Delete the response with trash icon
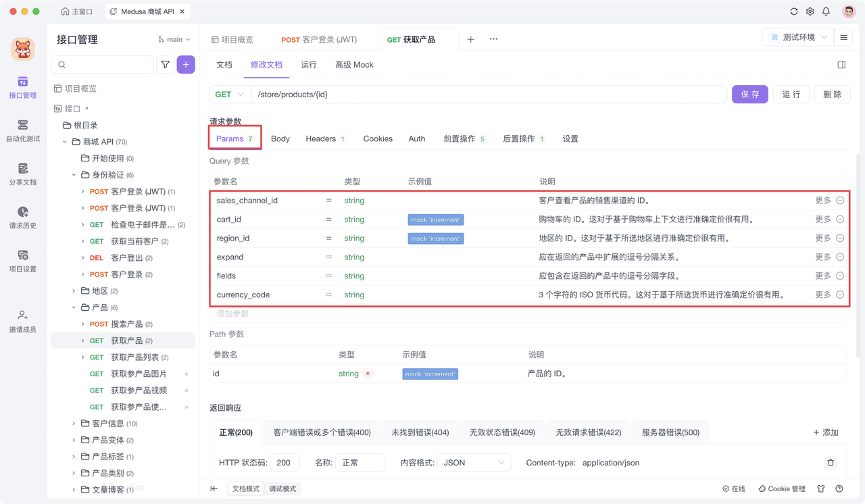 click(831, 463)
